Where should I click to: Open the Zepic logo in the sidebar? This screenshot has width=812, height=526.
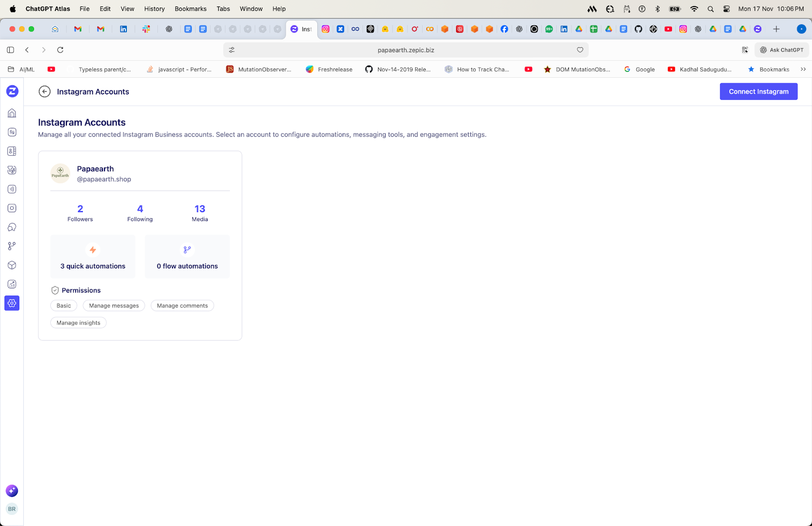pyautogui.click(x=12, y=91)
